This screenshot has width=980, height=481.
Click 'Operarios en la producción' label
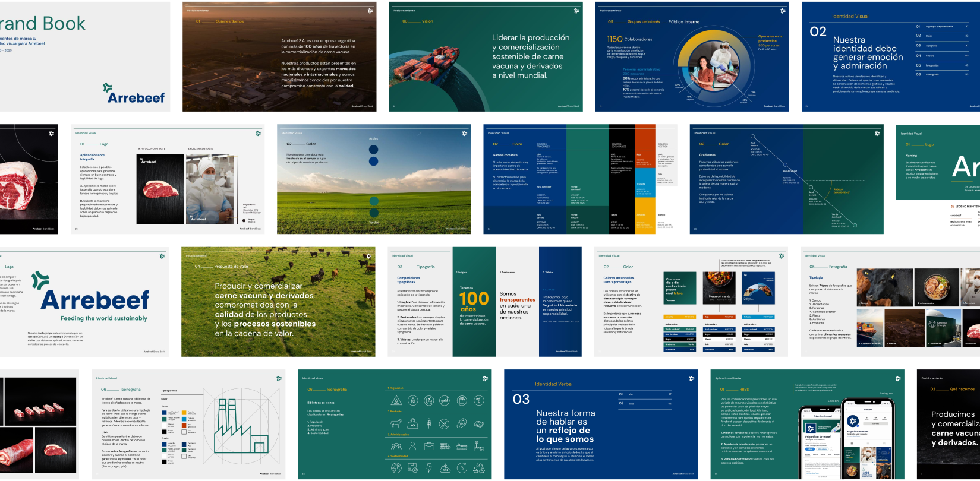tap(770, 39)
